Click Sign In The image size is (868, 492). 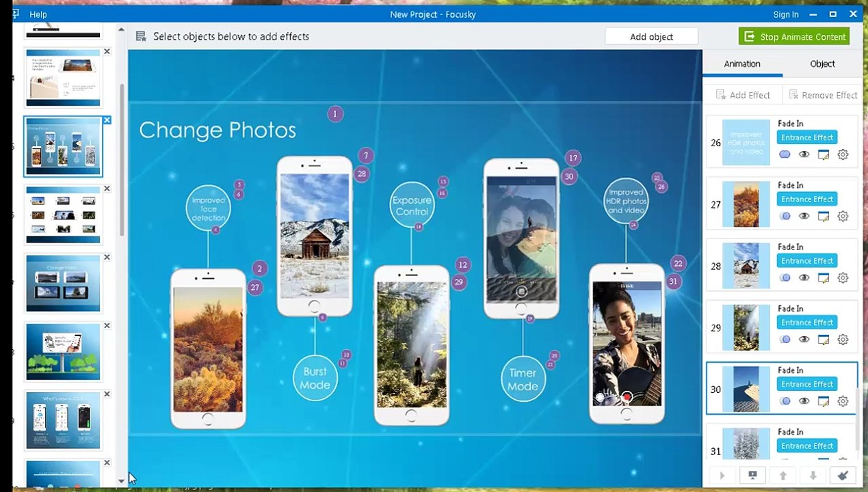tap(785, 14)
